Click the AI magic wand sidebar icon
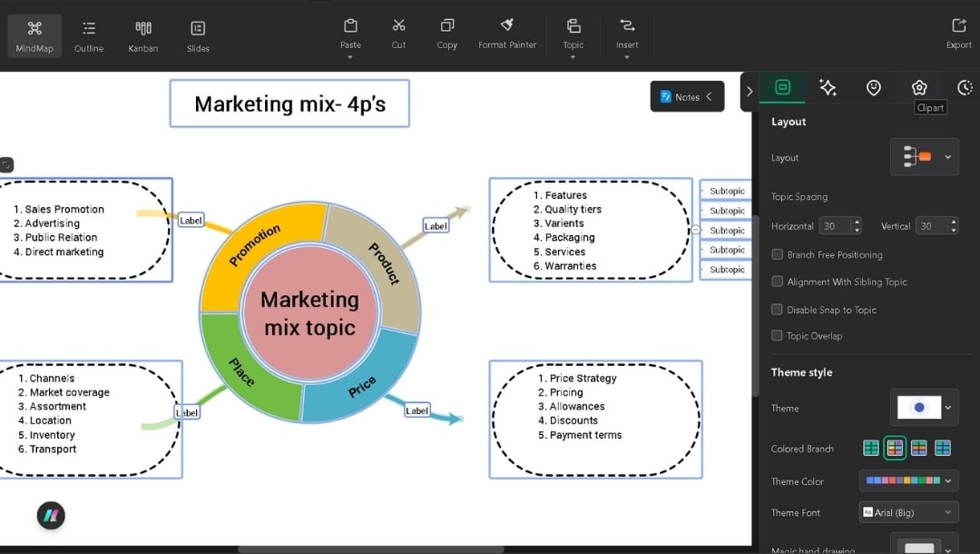980x554 pixels. pos(828,87)
